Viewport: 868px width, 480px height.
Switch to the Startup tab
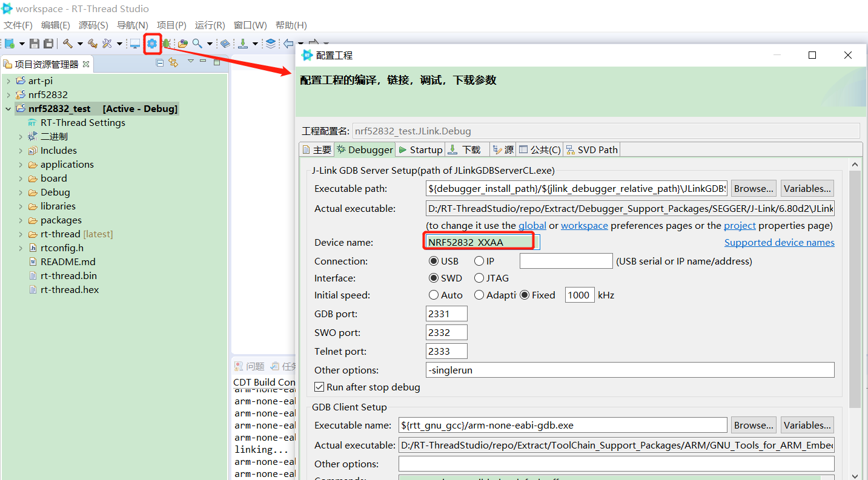[x=420, y=150]
